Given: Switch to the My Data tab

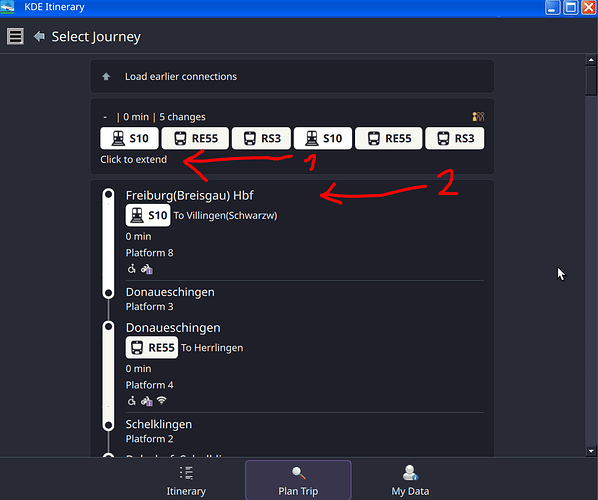Looking at the screenshot, I should tap(410, 480).
